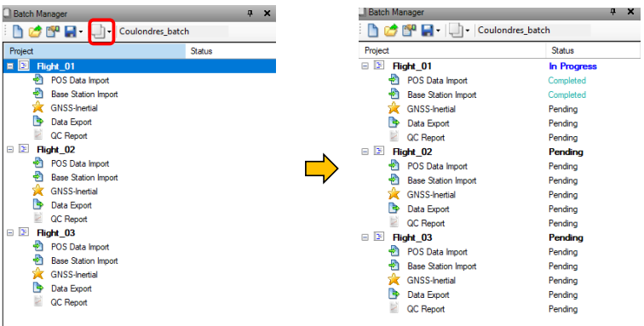Click Save disk icon in left Batch Manager
The width and height of the screenshot is (644, 326).
point(71,31)
